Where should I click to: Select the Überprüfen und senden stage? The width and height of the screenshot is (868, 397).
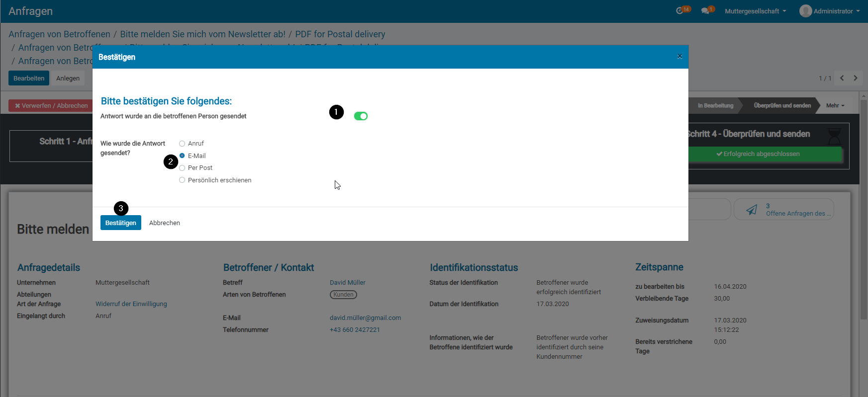pos(782,105)
